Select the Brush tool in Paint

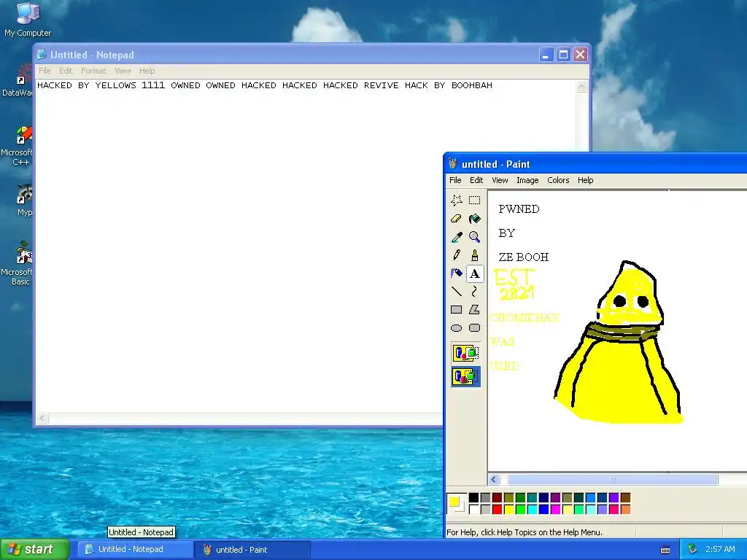474,255
